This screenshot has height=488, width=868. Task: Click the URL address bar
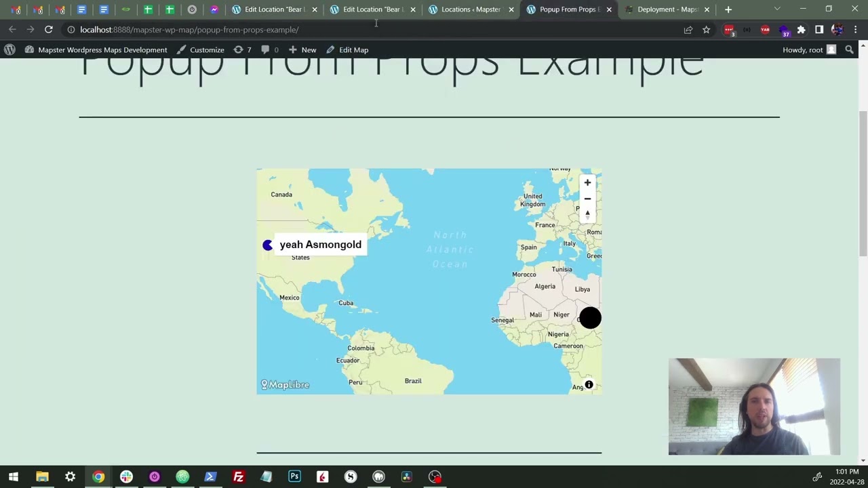373,30
